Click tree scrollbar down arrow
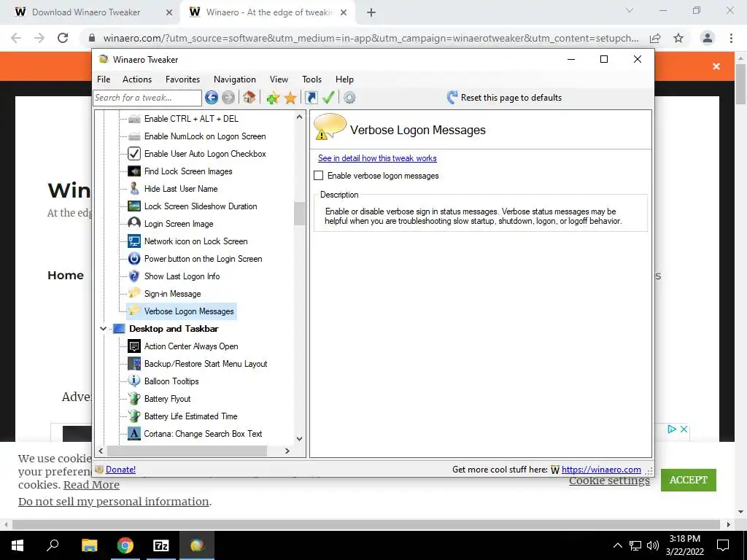This screenshot has width=747, height=560. (299, 438)
